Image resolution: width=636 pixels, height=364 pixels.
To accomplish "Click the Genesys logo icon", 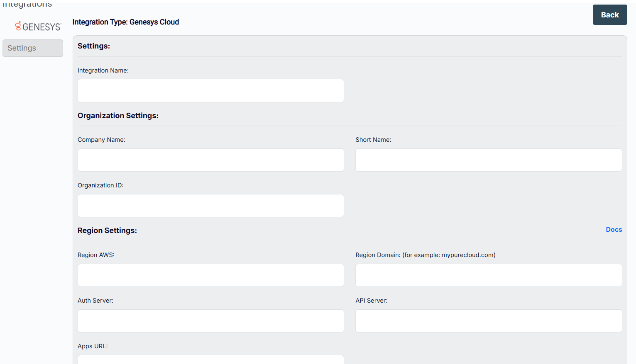I will point(18,26).
